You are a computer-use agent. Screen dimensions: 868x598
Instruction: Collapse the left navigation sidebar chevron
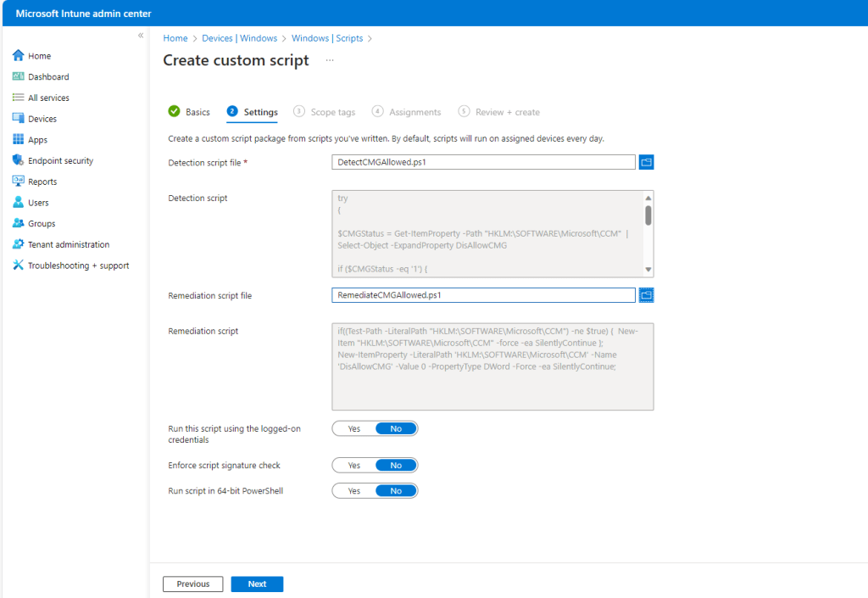[x=141, y=36]
